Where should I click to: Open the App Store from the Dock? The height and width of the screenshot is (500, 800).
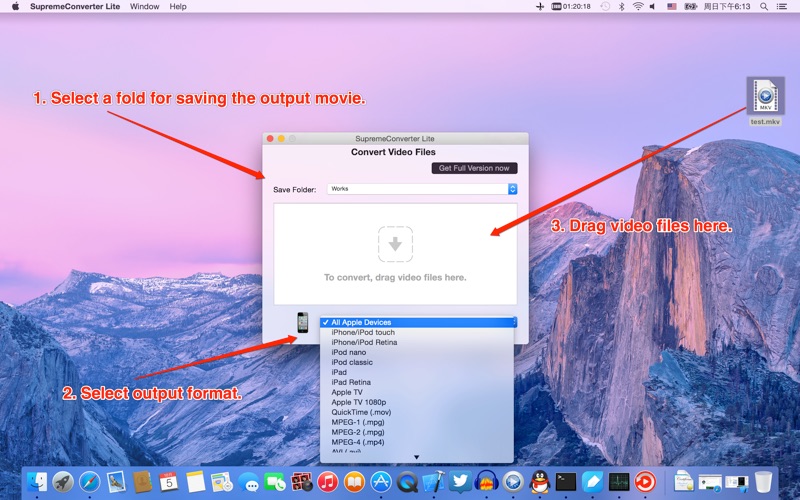[381, 482]
